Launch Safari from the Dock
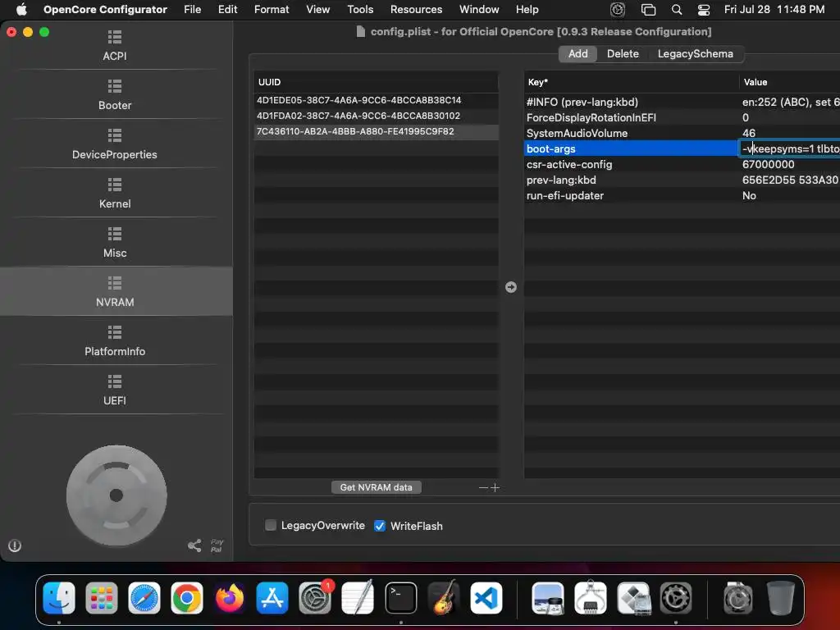 tap(144, 598)
